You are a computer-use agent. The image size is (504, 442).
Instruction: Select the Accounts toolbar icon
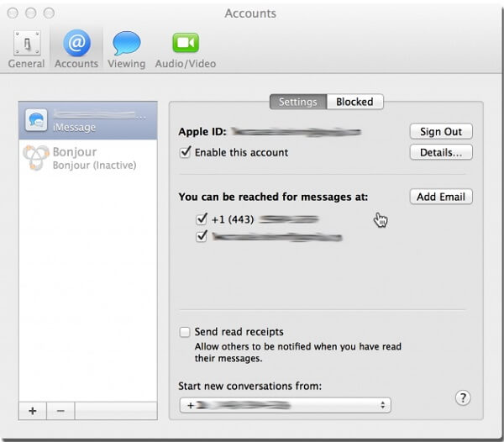point(76,50)
